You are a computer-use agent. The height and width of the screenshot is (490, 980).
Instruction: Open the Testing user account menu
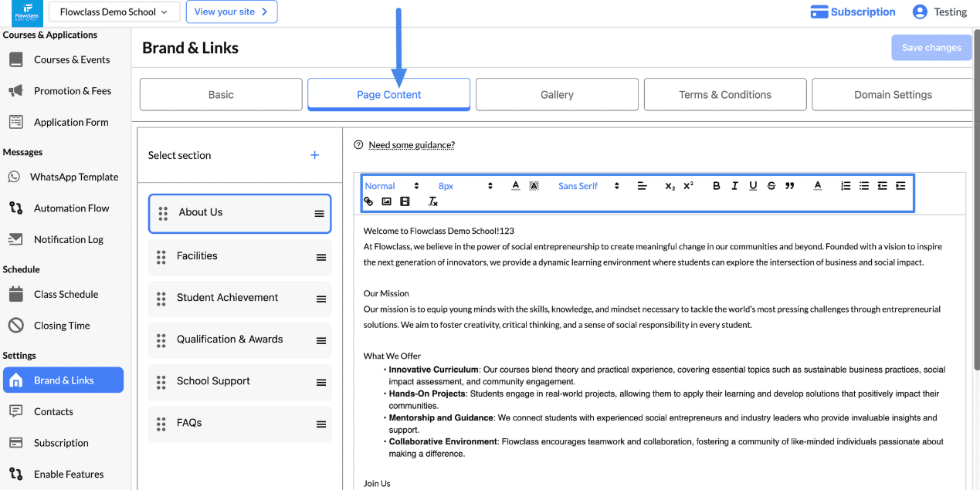[939, 12]
